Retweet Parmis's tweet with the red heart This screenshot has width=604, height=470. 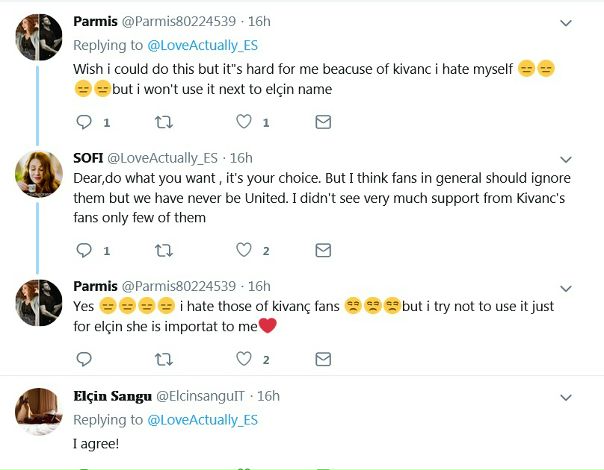click(164, 359)
